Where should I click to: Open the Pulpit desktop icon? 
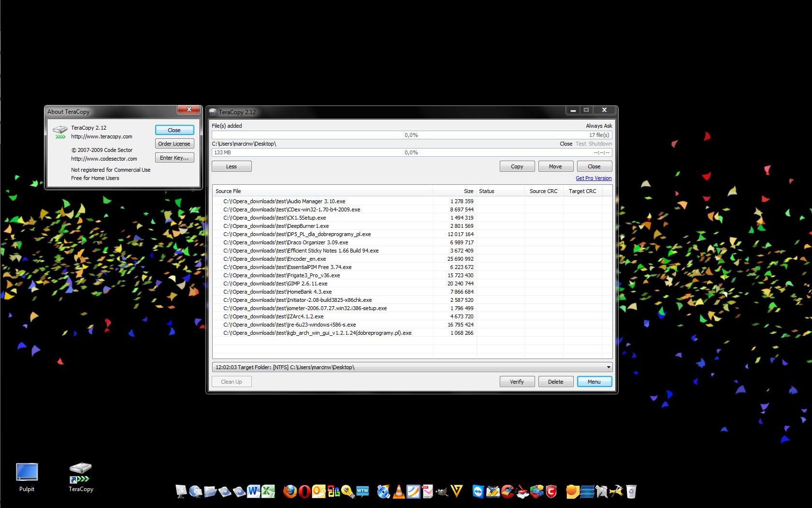coord(27,478)
